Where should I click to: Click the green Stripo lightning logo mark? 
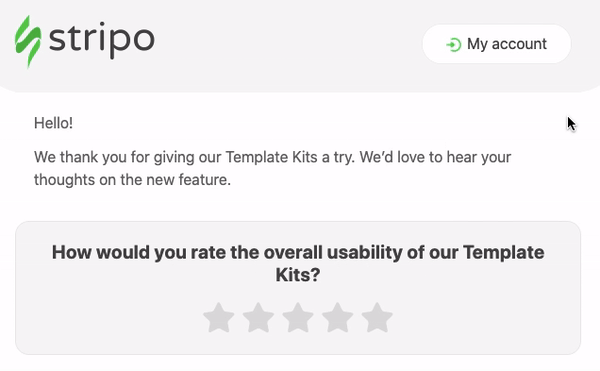28,41
